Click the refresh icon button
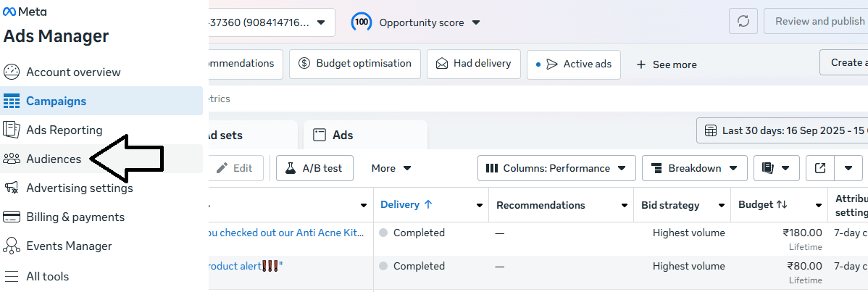868x292 pixels. tap(743, 22)
